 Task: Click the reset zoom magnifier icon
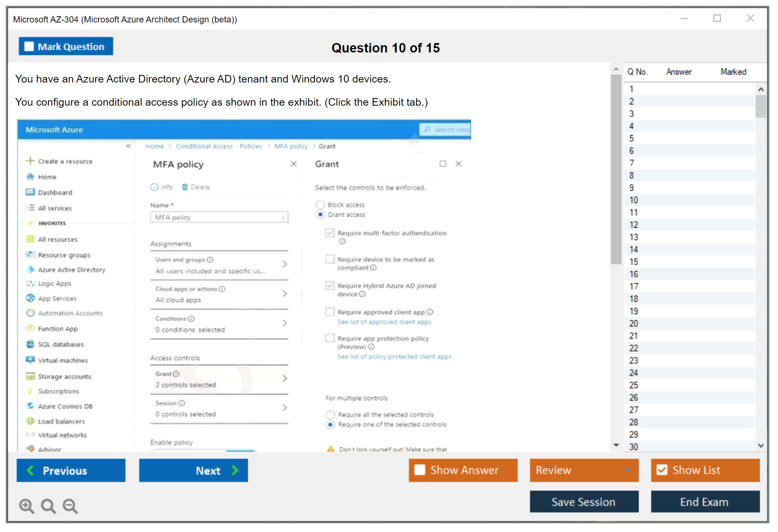click(x=48, y=506)
